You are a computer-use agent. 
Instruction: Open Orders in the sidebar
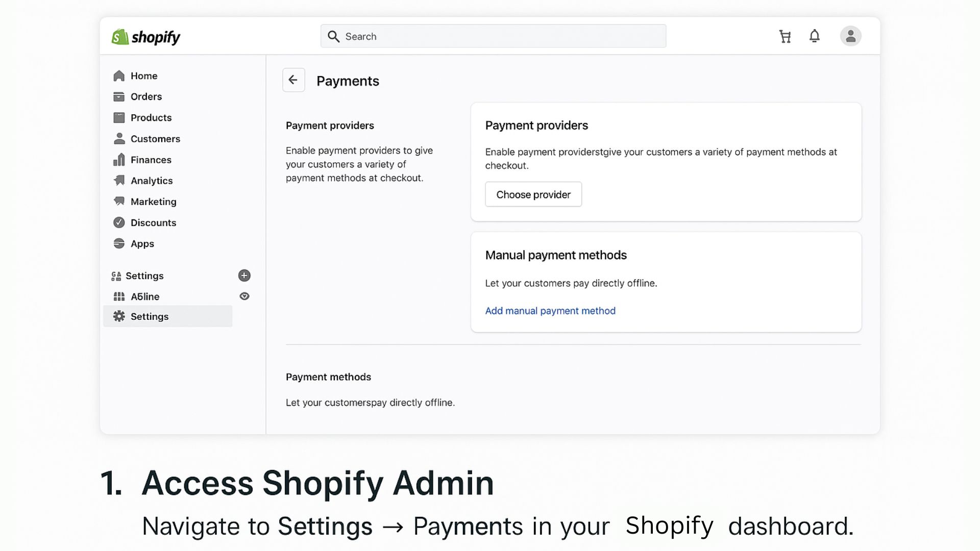point(146,97)
